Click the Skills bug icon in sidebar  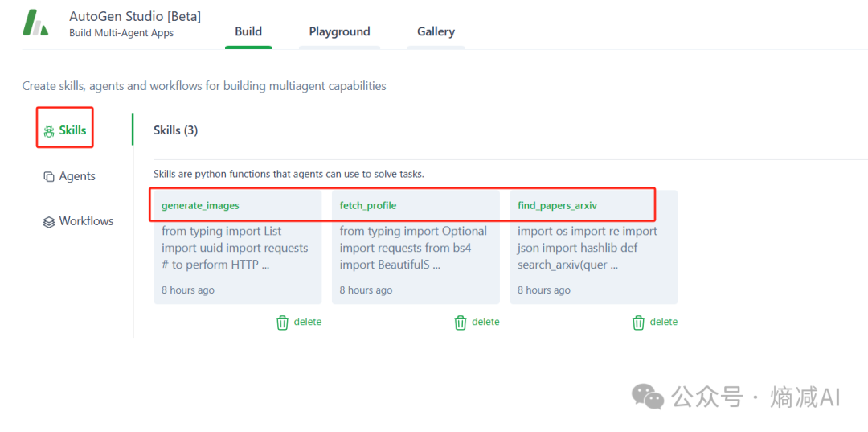pos(49,130)
